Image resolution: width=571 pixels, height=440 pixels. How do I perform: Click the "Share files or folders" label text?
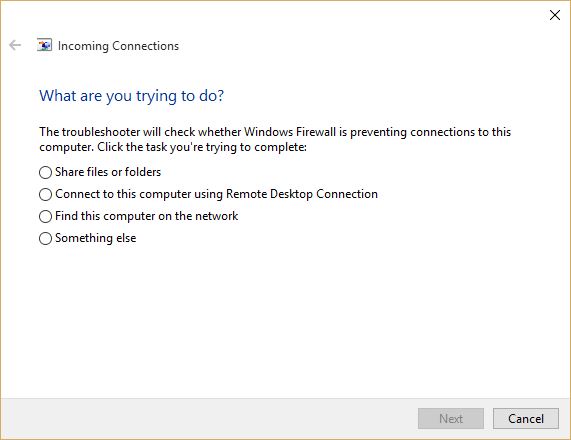pos(108,172)
